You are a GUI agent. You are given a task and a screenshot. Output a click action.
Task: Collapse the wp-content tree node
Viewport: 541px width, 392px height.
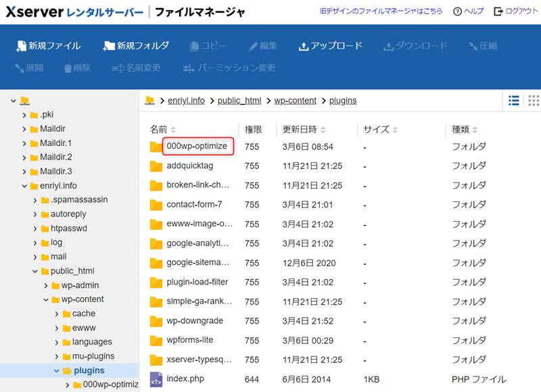[x=46, y=299]
